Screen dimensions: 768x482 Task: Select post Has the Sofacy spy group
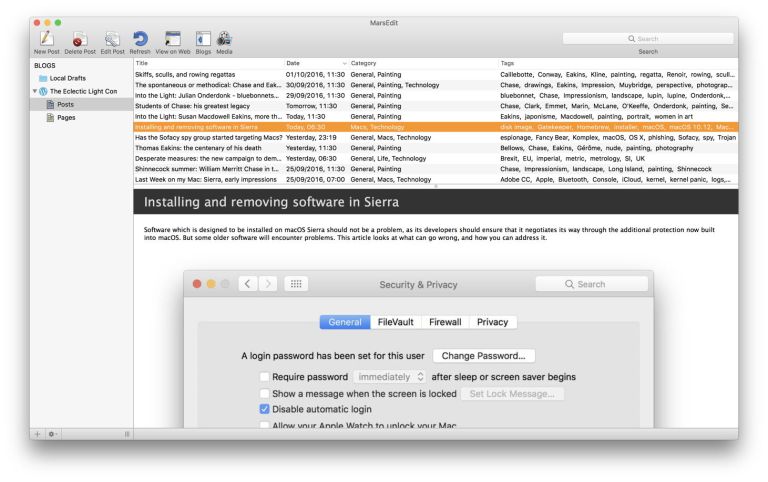point(209,138)
